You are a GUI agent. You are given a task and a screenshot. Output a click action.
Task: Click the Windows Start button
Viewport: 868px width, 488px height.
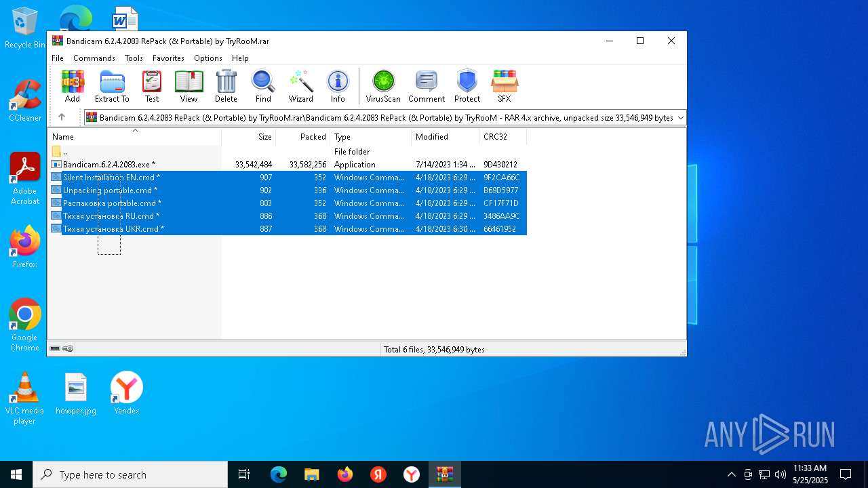point(16,474)
